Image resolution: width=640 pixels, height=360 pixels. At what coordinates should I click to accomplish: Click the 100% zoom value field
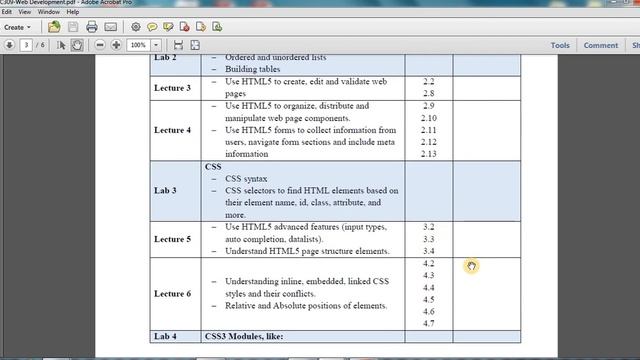pos(139,45)
